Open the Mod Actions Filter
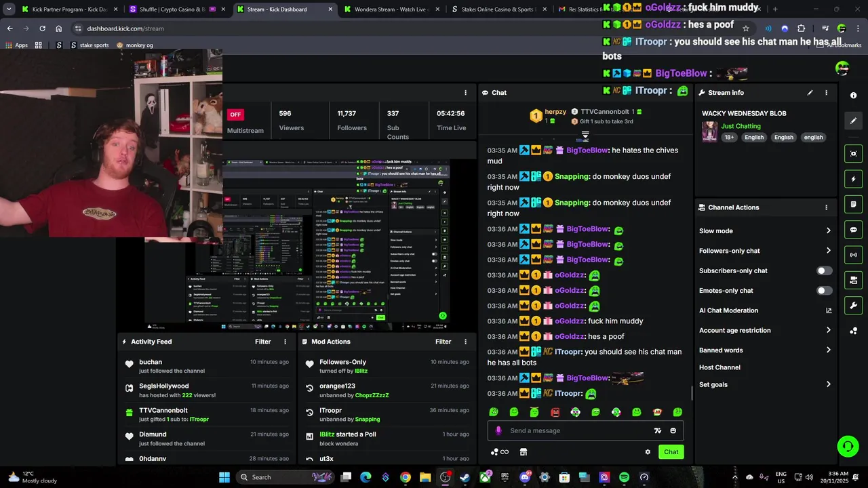 pos(443,342)
